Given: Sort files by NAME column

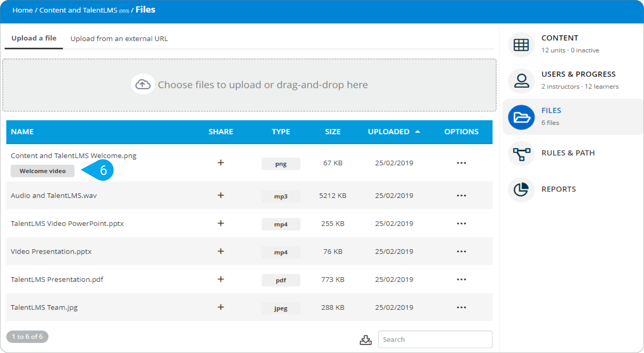Looking at the screenshot, I should coord(22,131).
